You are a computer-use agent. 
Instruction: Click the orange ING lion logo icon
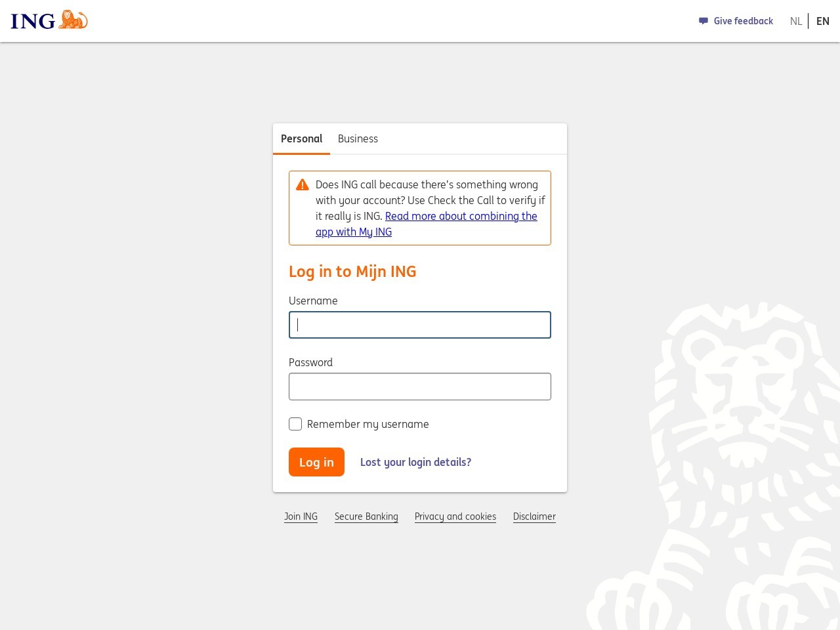pos(73,20)
